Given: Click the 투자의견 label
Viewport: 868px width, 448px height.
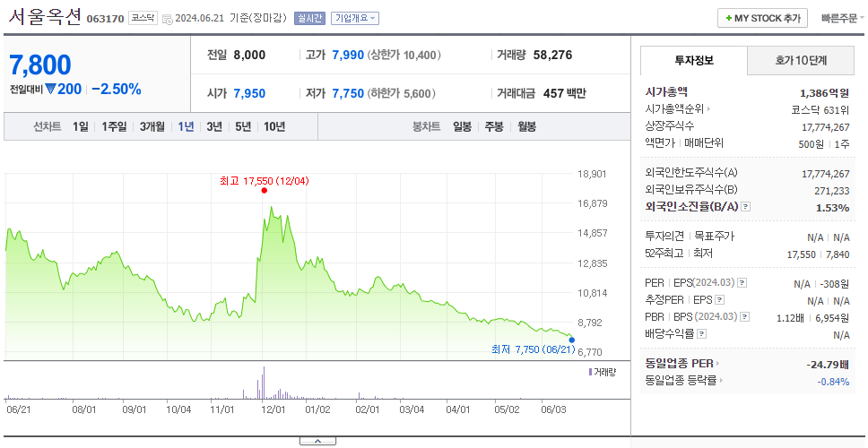Looking at the screenshot, I should 664,237.
